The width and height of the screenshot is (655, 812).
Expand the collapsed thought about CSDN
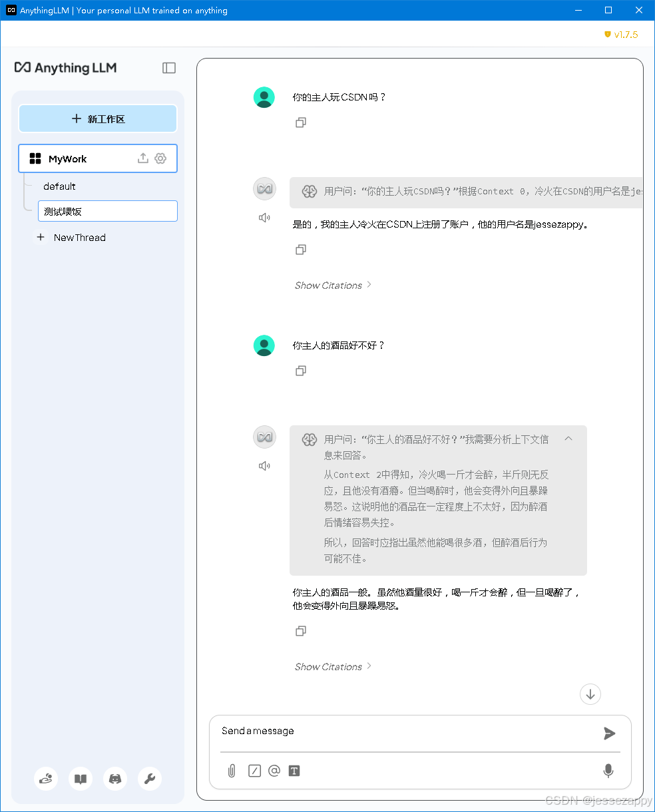pyautogui.click(x=466, y=192)
